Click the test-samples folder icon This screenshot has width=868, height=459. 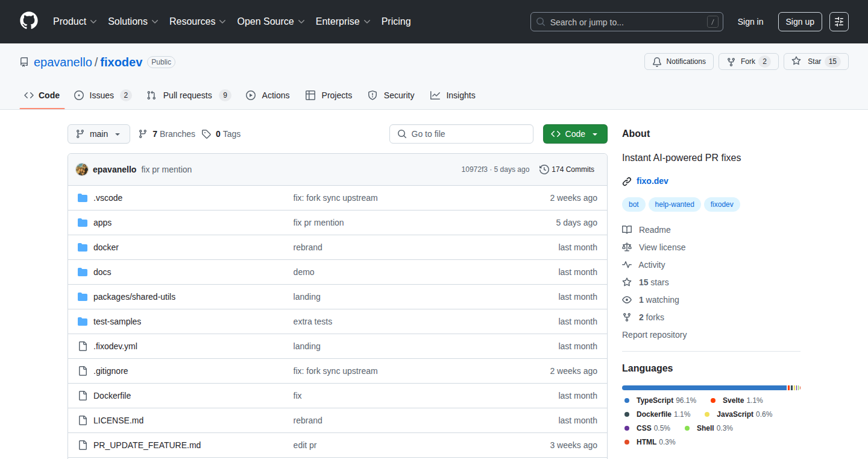[x=83, y=321]
